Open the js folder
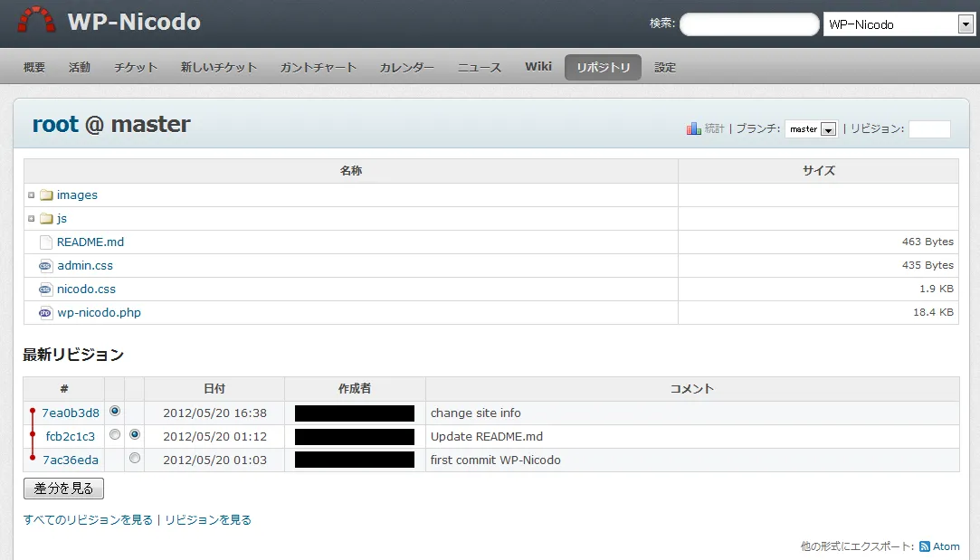Image resolution: width=980 pixels, height=560 pixels. [60, 218]
